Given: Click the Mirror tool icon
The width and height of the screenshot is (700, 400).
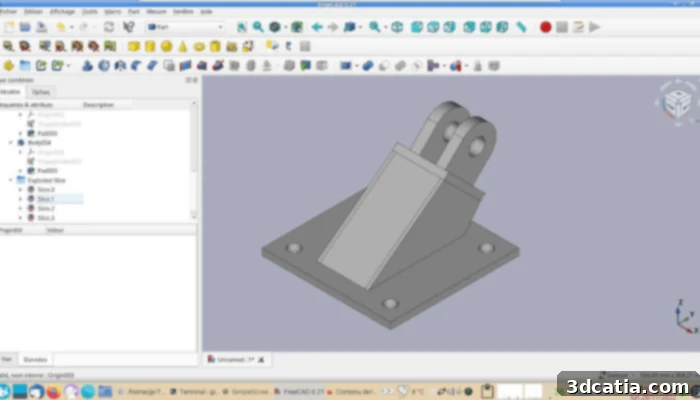Looking at the screenshot, I should coord(120,66).
